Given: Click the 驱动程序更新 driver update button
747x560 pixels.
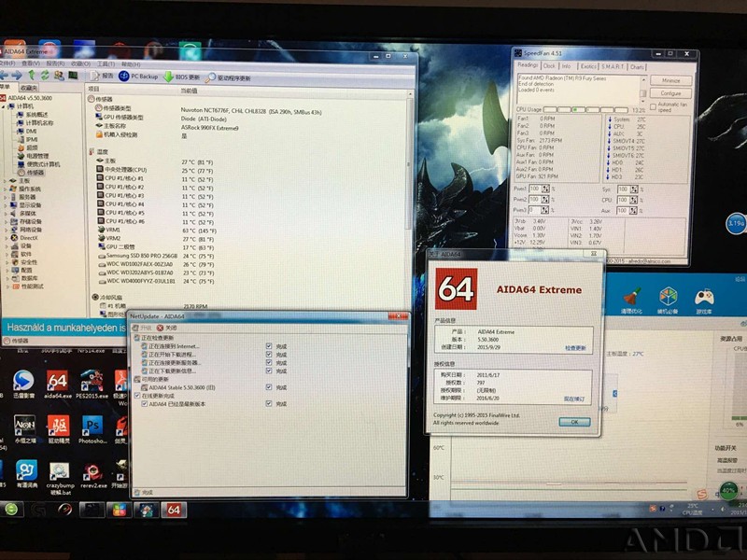Looking at the screenshot, I should (229, 78).
